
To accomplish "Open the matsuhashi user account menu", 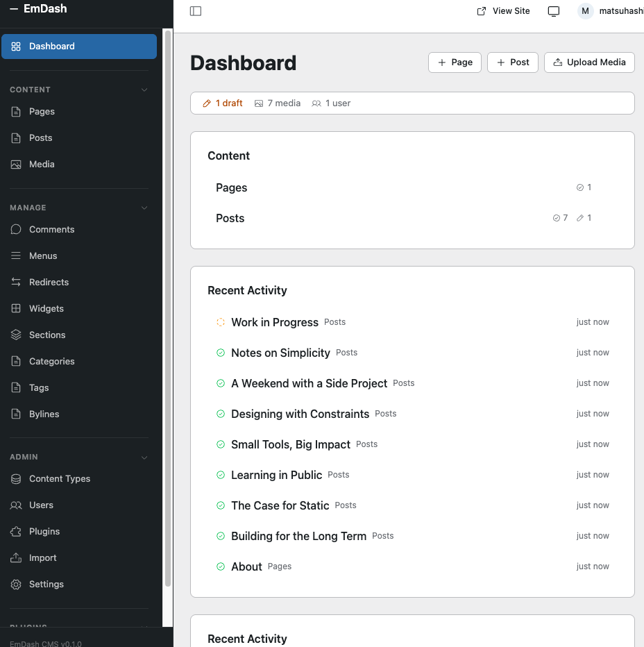I will coord(611,11).
